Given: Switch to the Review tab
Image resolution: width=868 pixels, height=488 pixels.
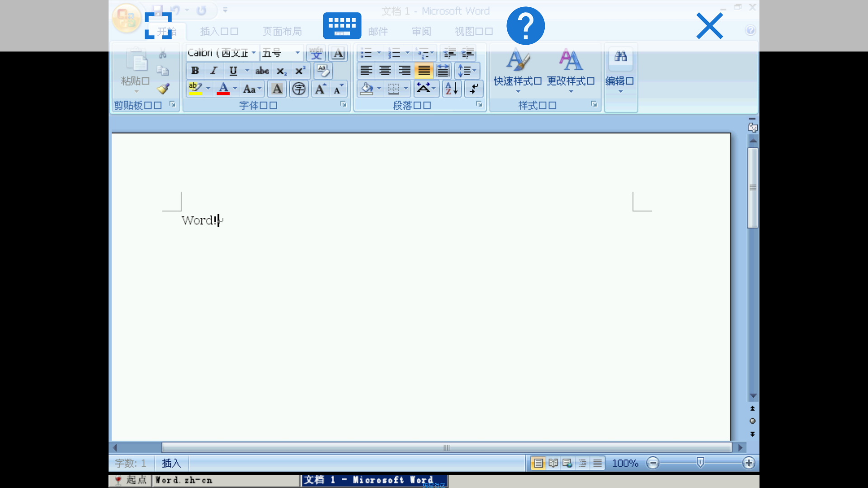Looking at the screenshot, I should [421, 31].
